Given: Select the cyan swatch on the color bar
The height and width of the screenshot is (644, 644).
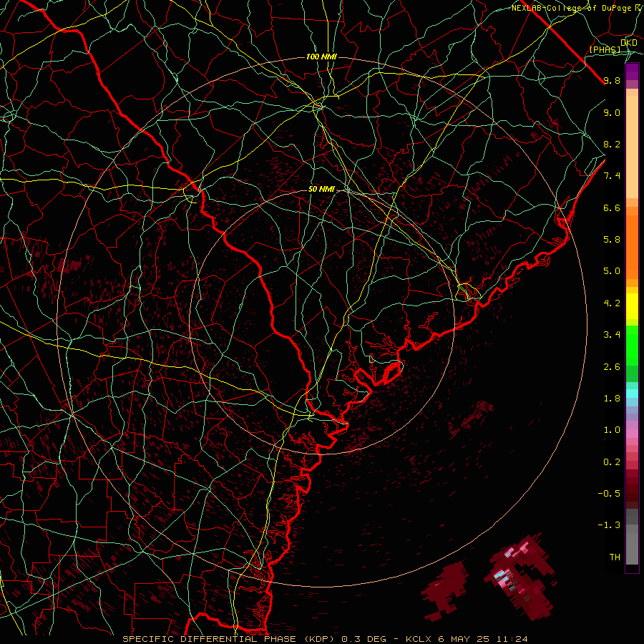Looking at the screenshot, I should pos(632,394).
